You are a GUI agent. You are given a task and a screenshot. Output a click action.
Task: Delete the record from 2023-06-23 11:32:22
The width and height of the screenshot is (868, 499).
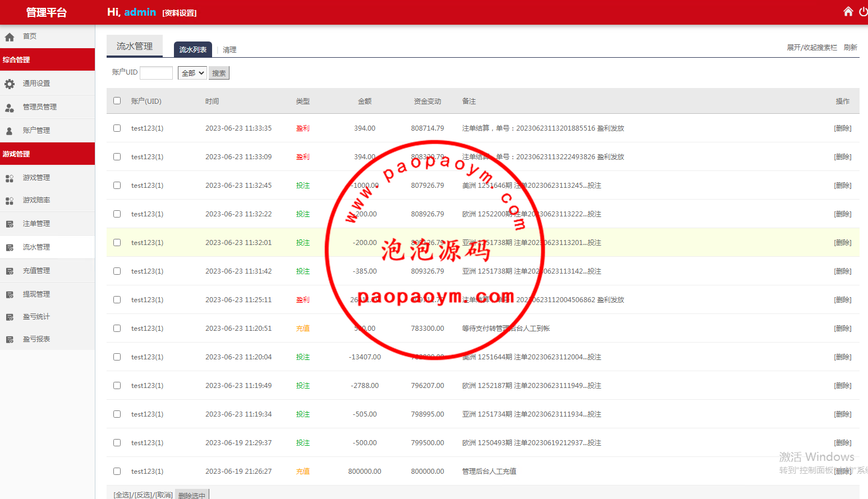coord(843,214)
